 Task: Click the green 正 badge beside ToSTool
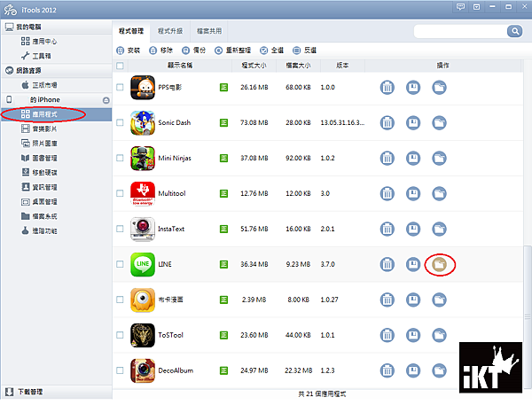tap(223, 335)
